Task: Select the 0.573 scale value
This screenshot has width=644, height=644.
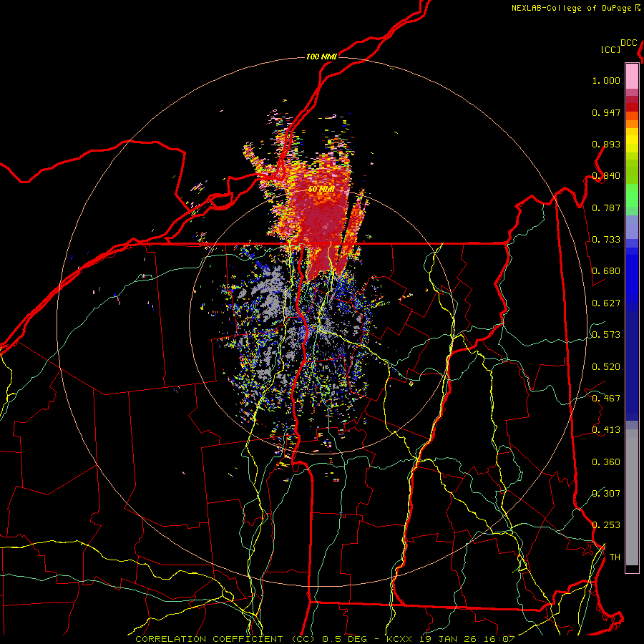Action: click(x=606, y=335)
